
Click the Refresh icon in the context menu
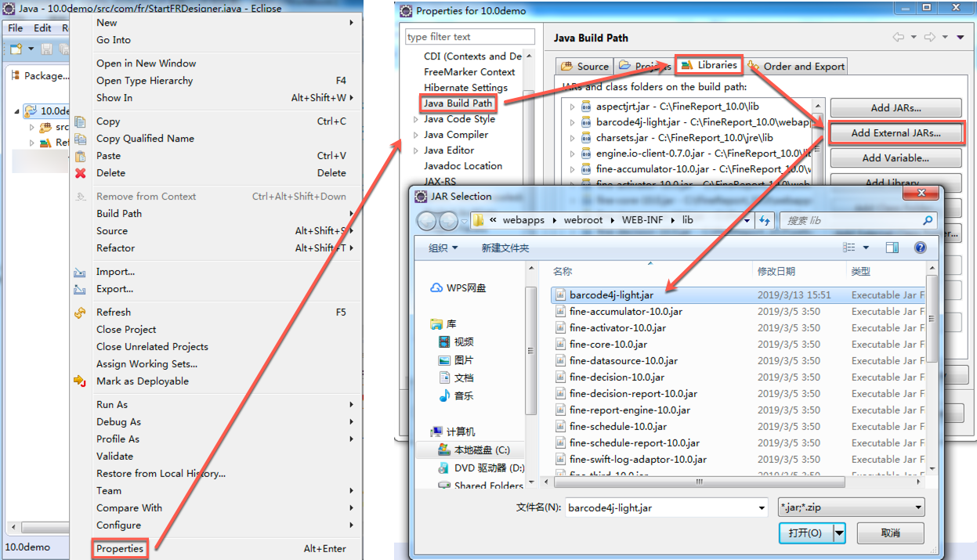click(x=80, y=313)
